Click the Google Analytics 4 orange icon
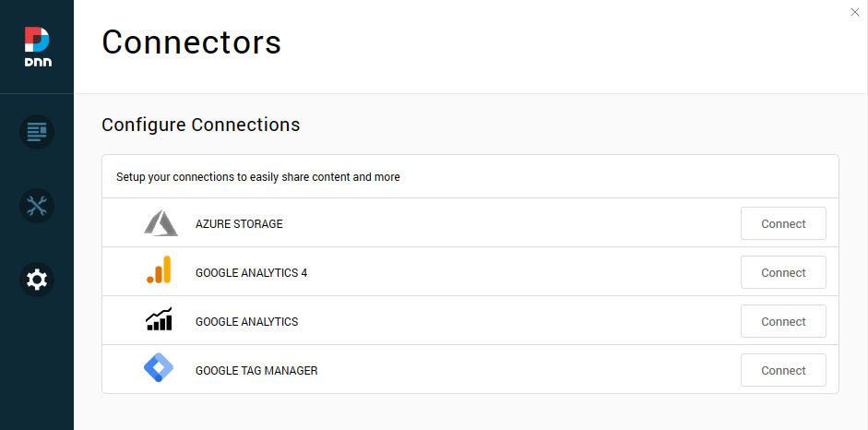Image resolution: width=868 pixels, height=430 pixels. pyautogui.click(x=159, y=272)
